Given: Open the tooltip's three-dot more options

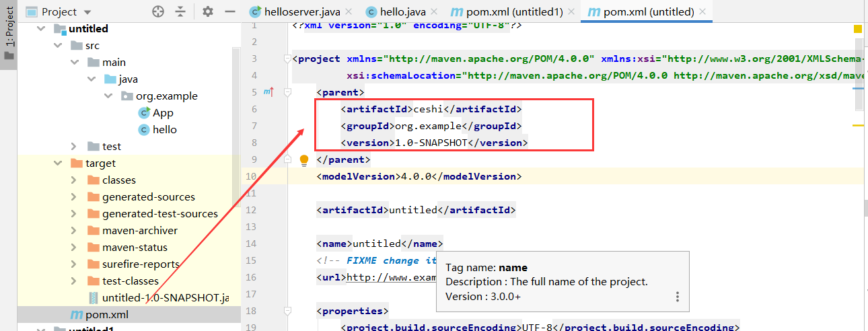Looking at the screenshot, I should [x=678, y=297].
